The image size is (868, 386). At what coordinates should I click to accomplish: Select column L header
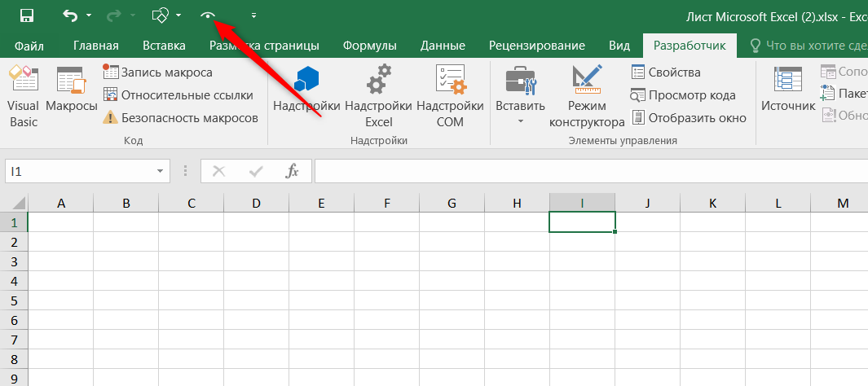point(778,203)
